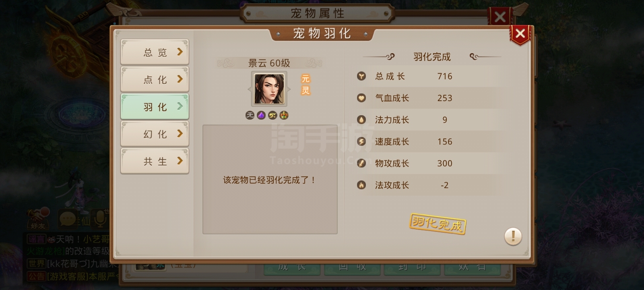Click the 无 badge icon under the pet portrait
644x290 pixels.
pyautogui.click(x=250, y=115)
